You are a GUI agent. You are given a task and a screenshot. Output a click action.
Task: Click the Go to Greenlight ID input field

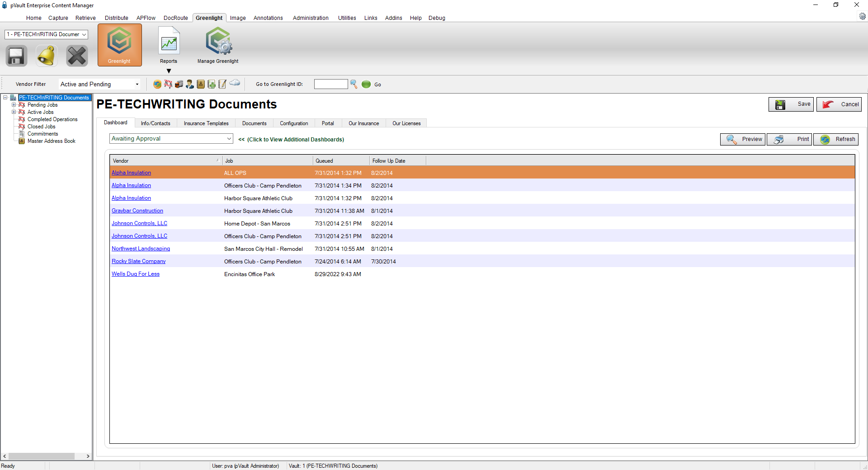[x=331, y=84]
